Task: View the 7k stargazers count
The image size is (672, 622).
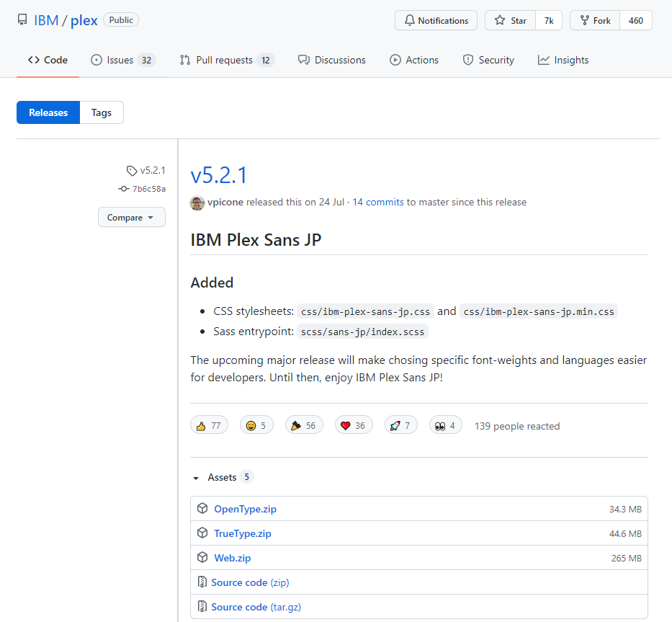Action: pyautogui.click(x=549, y=21)
